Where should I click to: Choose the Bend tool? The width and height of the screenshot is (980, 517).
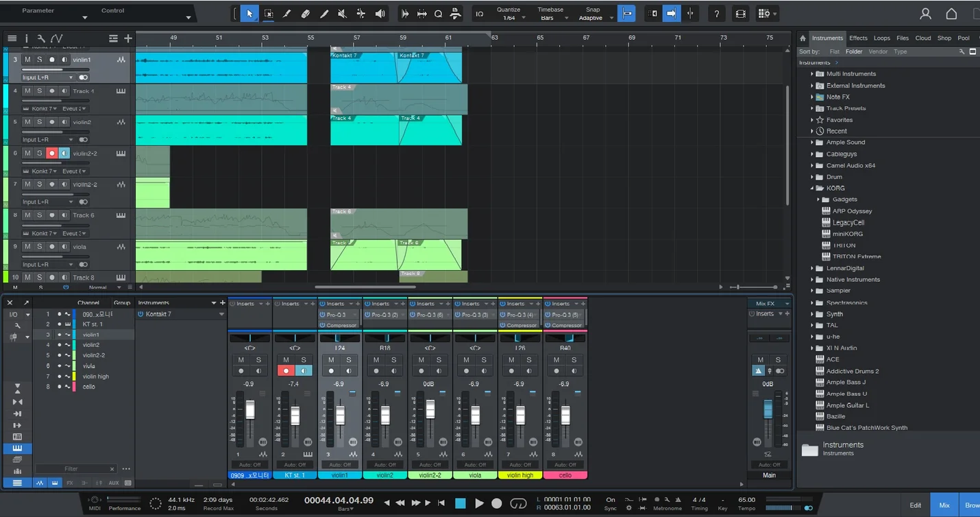coord(361,14)
